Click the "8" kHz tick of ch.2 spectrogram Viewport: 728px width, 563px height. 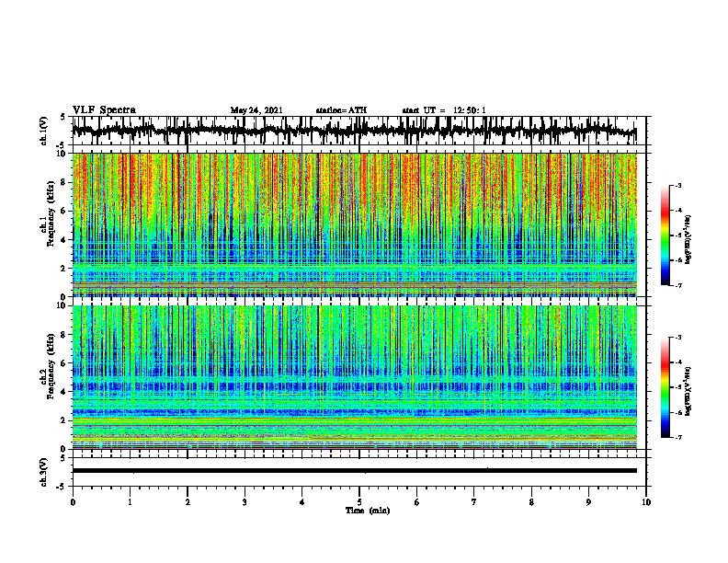[63, 335]
